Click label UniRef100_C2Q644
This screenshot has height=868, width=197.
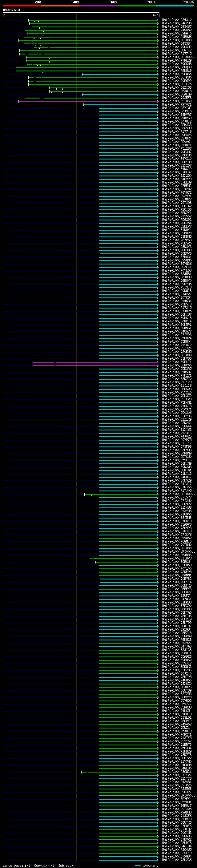pyautogui.click(x=176, y=426)
